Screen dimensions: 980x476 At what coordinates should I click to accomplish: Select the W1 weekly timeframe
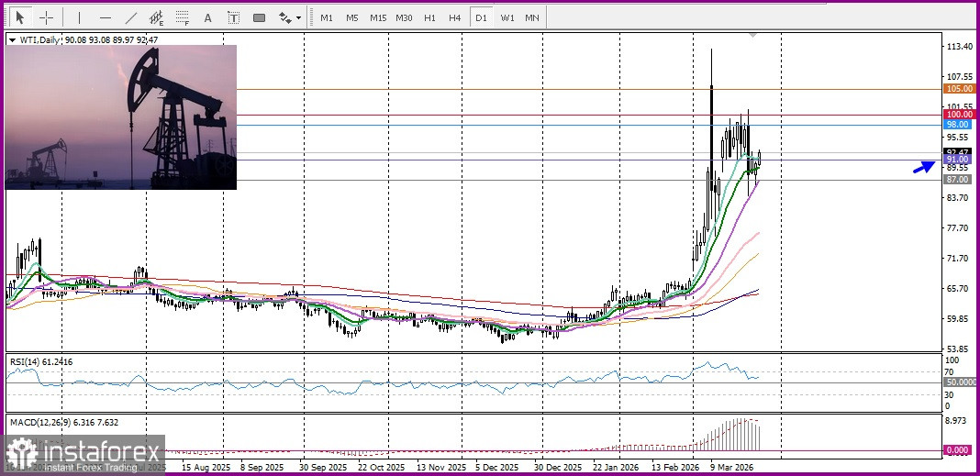[507, 17]
